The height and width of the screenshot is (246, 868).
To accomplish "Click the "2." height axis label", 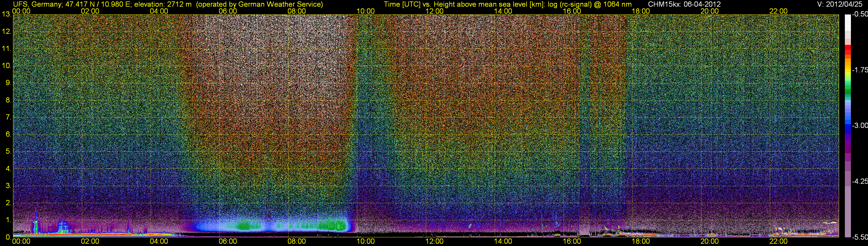I will click(x=8, y=203).
